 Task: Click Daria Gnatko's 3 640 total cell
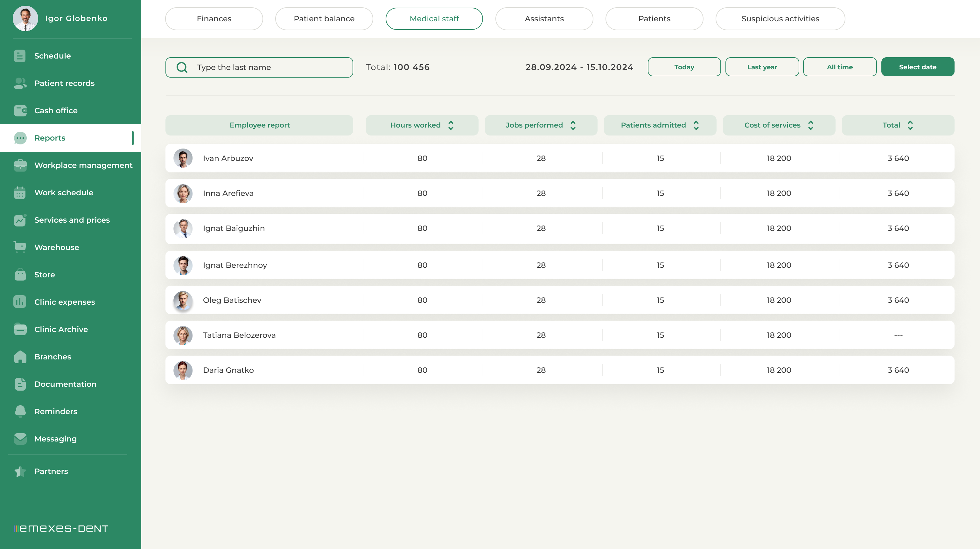pos(898,370)
